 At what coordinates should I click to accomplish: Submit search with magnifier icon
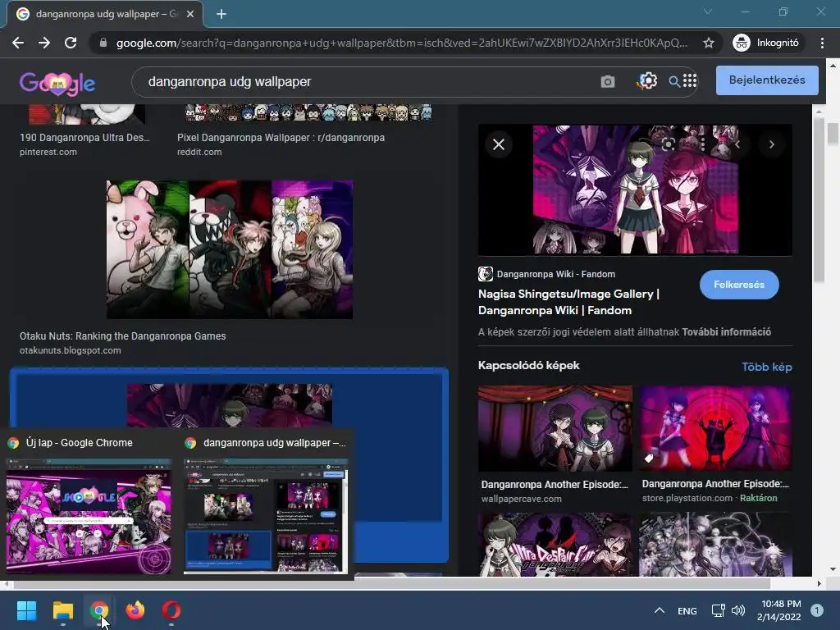pos(674,81)
